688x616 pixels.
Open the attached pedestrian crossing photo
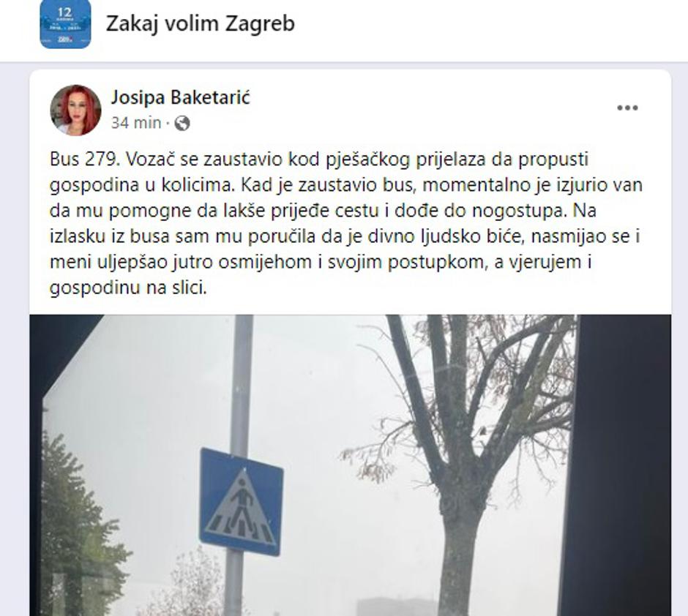coord(350,465)
